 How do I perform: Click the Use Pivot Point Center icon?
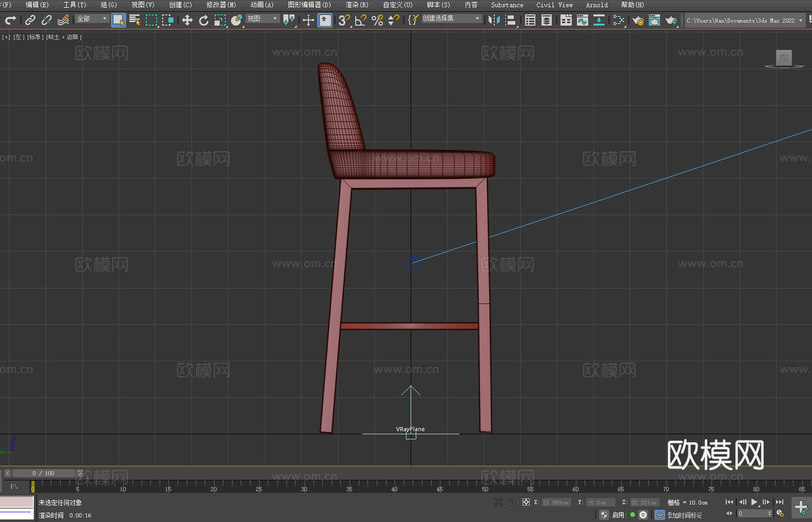(289, 20)
